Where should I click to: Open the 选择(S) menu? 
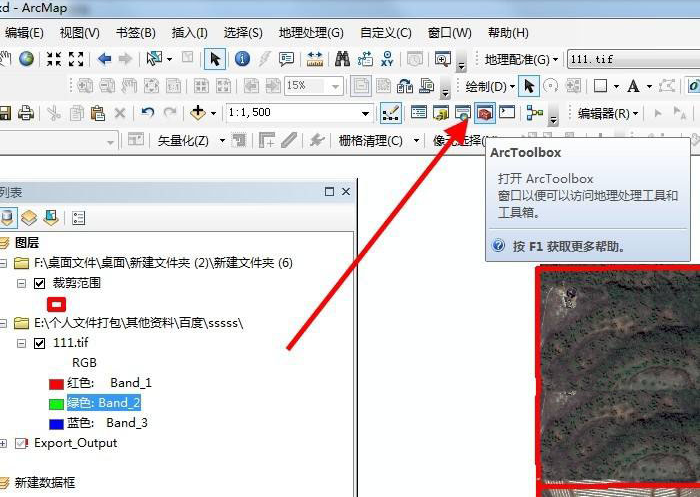point(243,33)
